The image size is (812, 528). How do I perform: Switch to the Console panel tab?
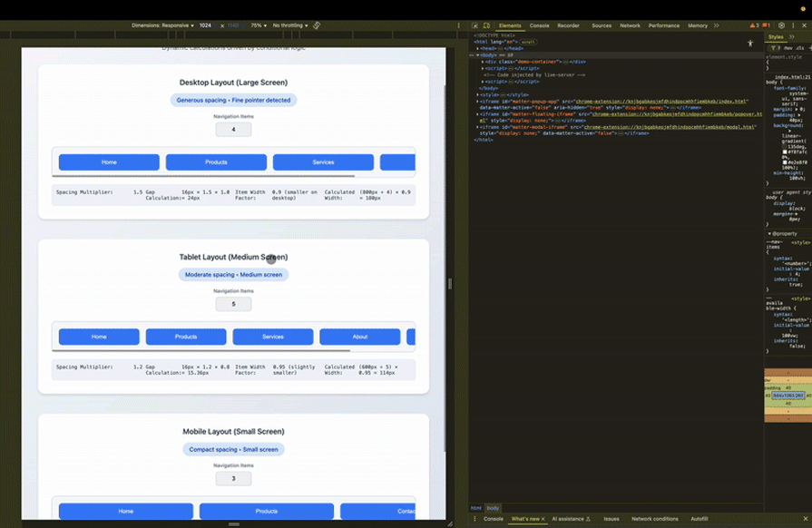[x=539, y=25]
